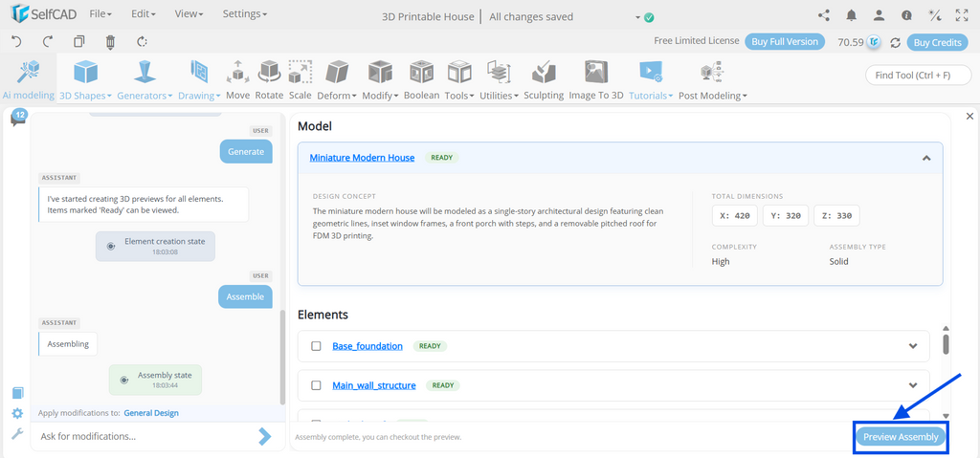Screen dimensions: 980x458
Task: Open the Edit menu
Action: pos(144,13)
